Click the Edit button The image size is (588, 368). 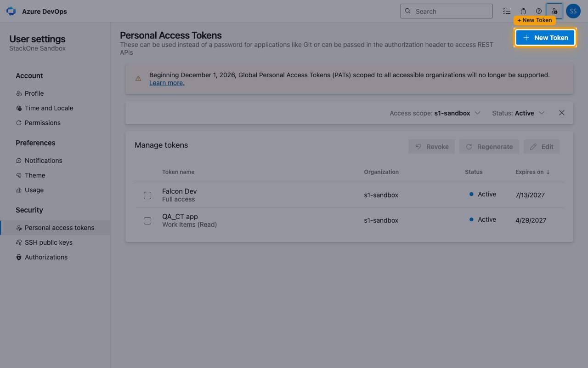[542, 147]
